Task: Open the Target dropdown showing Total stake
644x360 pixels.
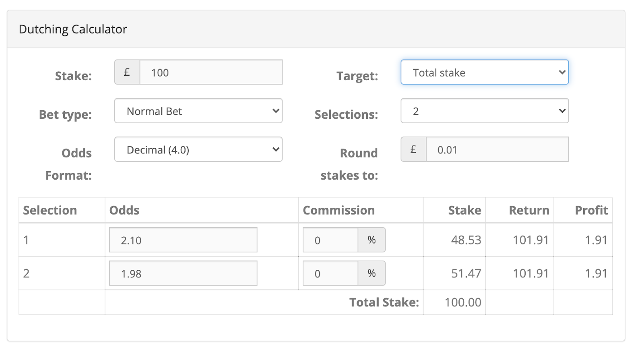Action: point(485,72)
